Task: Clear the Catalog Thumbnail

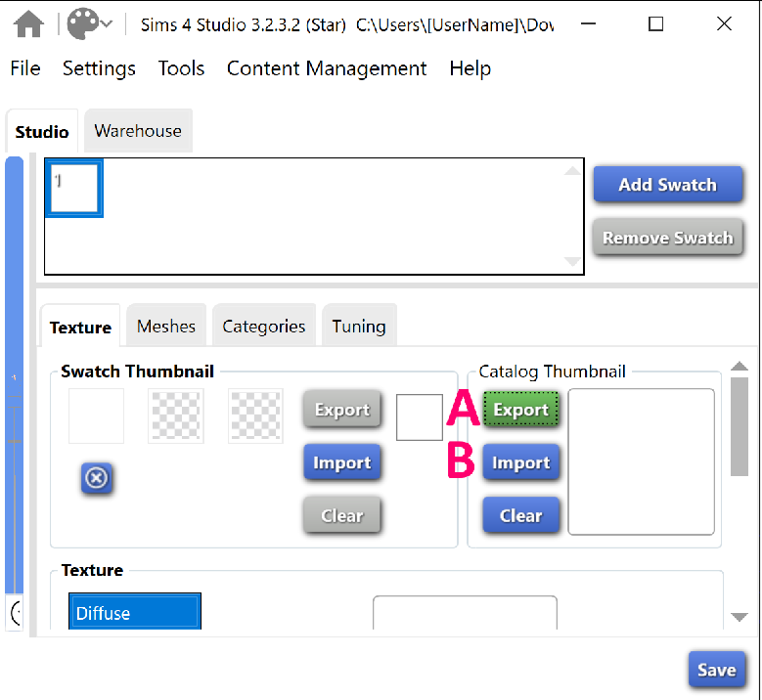Action: point(521,515)
